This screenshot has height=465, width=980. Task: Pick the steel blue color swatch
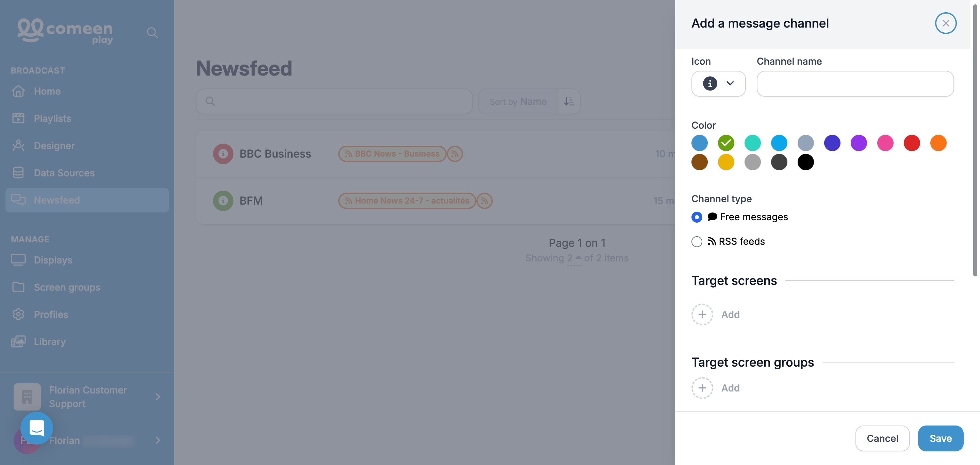click(699, 143)
